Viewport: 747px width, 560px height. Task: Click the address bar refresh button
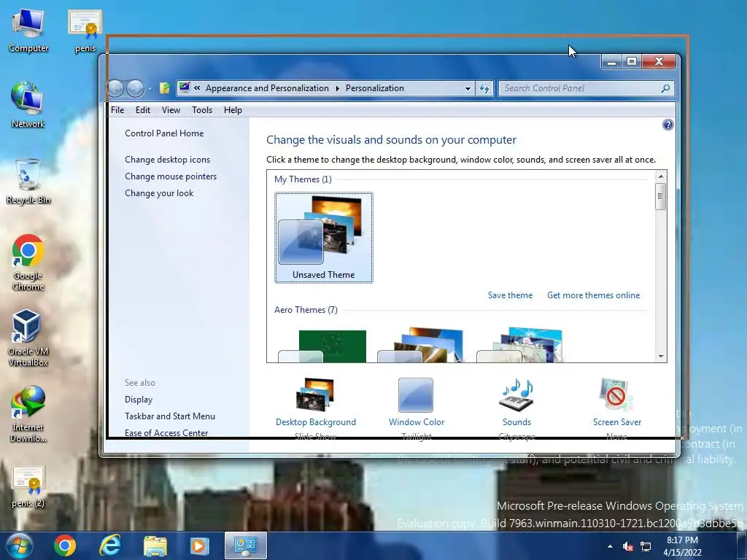click(x=484, y=88)
